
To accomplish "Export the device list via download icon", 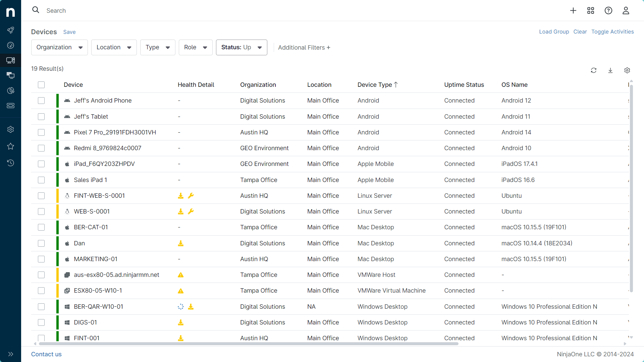I will [610, 70].
